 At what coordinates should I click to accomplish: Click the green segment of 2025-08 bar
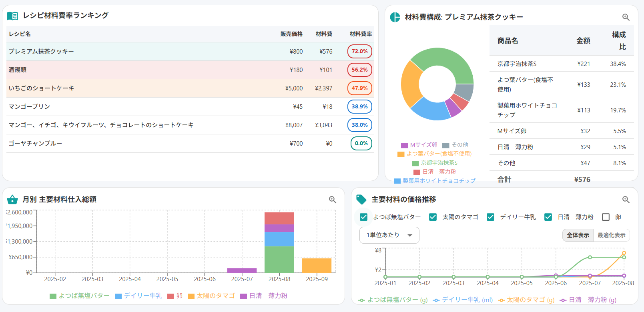click(x=279, y=260)
